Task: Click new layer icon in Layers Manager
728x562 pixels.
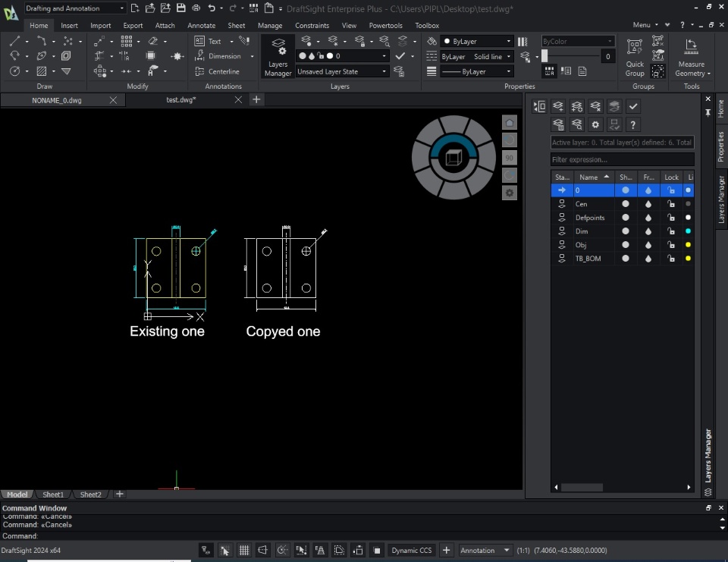Action: click(x=558, y=106)
